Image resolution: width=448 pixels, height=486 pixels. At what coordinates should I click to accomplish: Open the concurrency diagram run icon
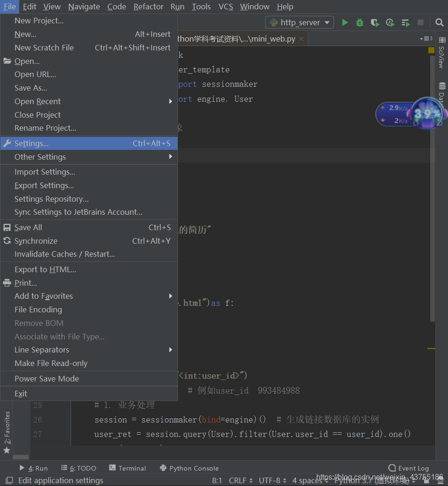[x=405, y=22]
